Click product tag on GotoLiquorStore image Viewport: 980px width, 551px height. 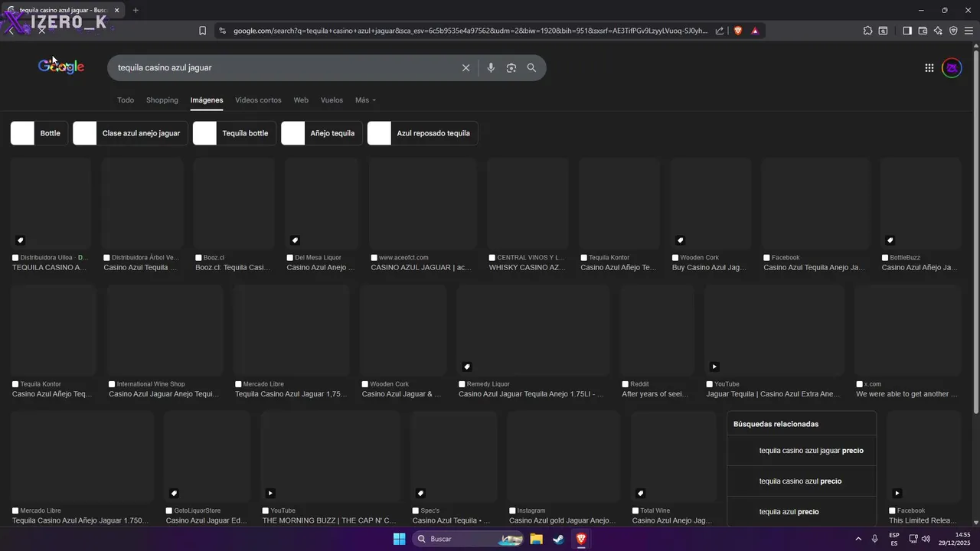[174, 493]
